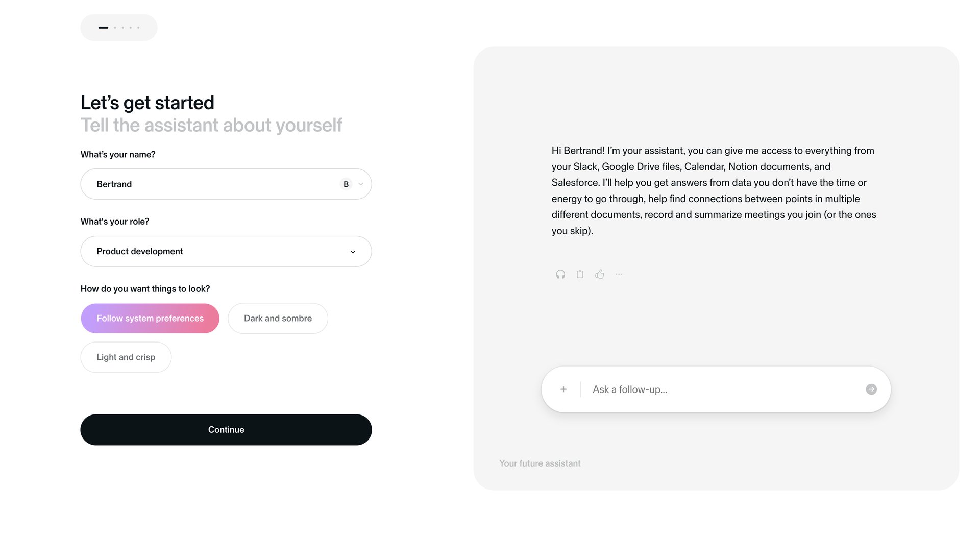Click the headphones read-aloud icon
This screenshot has height=537, width=980.
coord(560,274)
